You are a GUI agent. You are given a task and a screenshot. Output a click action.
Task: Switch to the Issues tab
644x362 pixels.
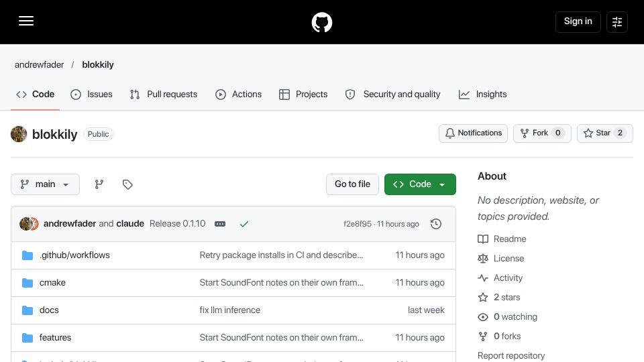(92, 95)
